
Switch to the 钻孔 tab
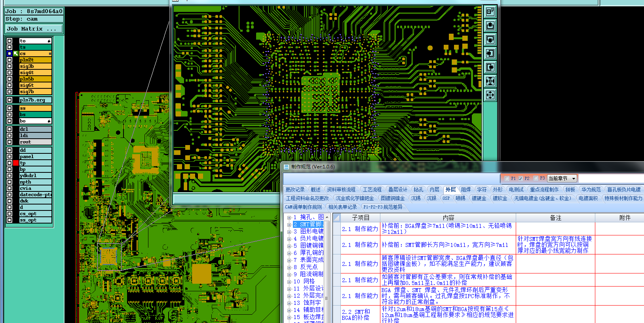(418, 190)
